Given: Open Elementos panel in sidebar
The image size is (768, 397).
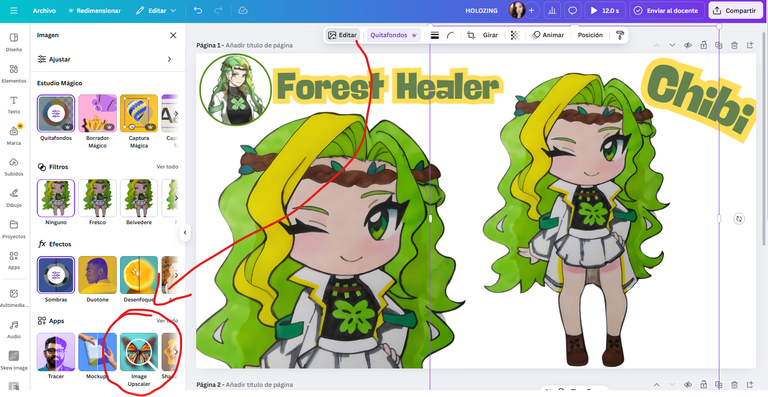Looking at the screenshot, I should tap(14, 73).
